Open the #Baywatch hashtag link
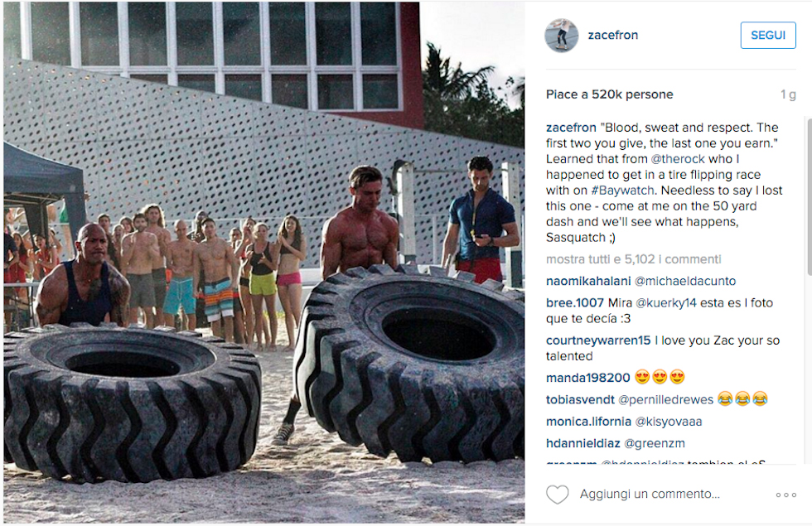This screenshot has height=526, width=812. click(x=622, y=191)
